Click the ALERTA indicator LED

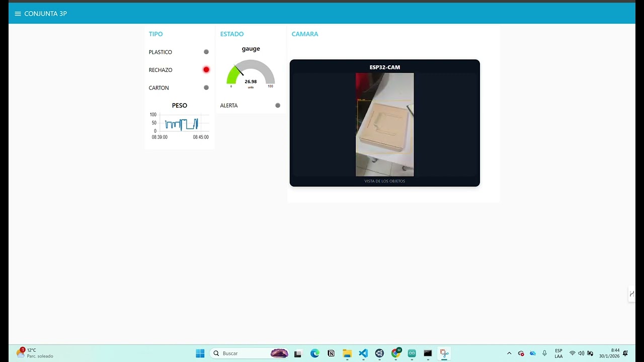(x=278, y=106)
